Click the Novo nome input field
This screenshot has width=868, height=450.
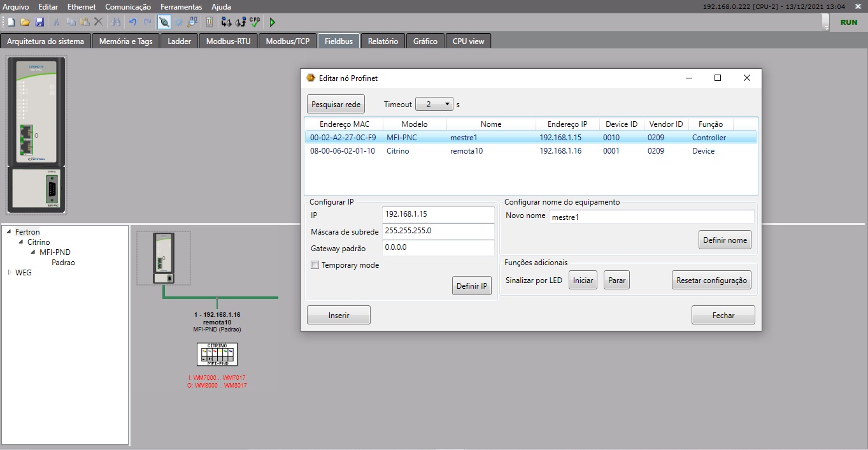click(x=651, y=217)
